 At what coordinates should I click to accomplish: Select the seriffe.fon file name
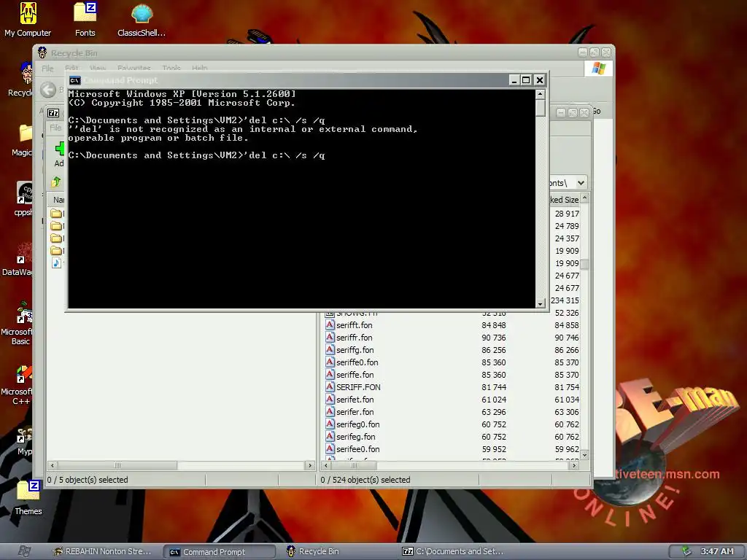[x=355, y=374]
